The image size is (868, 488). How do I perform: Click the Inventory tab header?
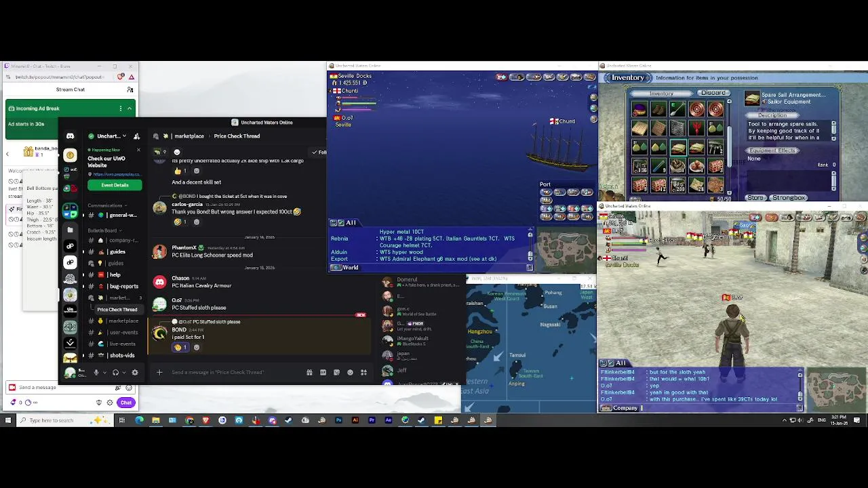[x=661, y=94]
